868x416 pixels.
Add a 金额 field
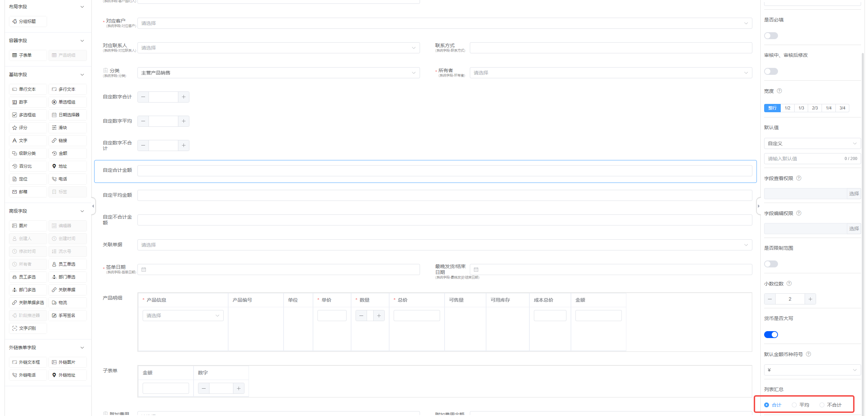(x=68, y=153)
